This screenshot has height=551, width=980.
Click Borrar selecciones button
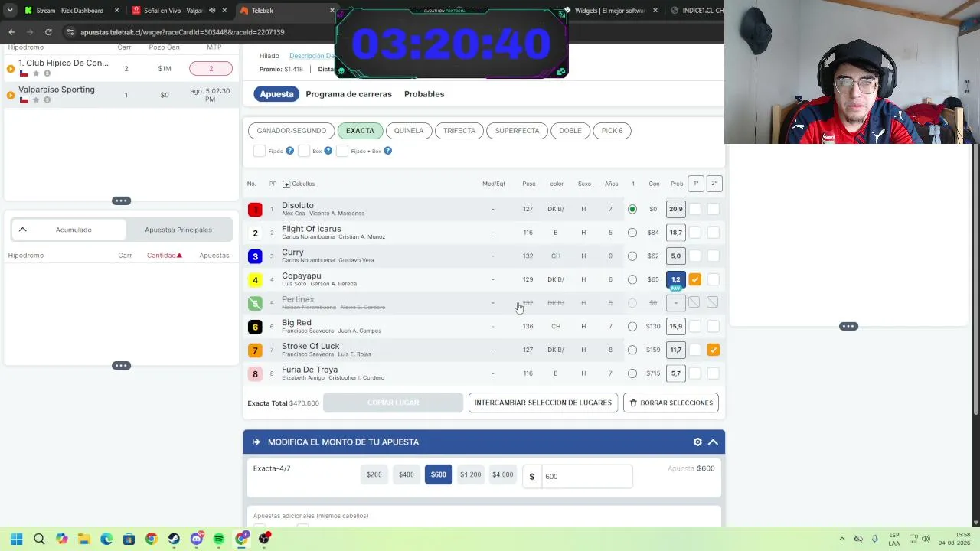[x=671, y=403]
